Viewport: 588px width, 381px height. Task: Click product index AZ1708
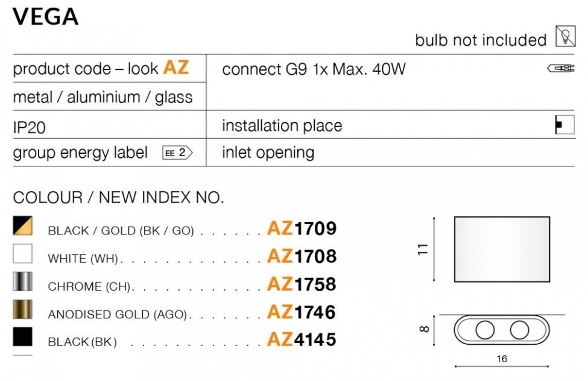pyautogui.click(x=302, y=256)
